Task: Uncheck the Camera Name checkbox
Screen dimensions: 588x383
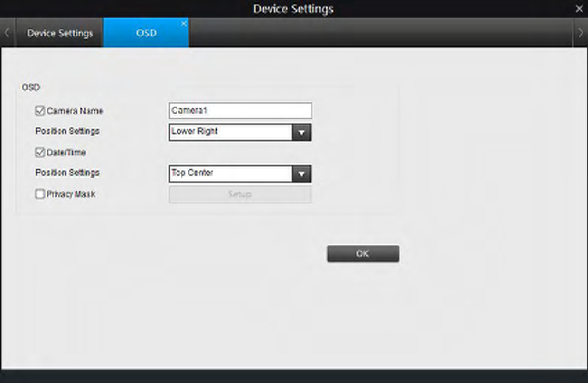Action: (40, 110)
